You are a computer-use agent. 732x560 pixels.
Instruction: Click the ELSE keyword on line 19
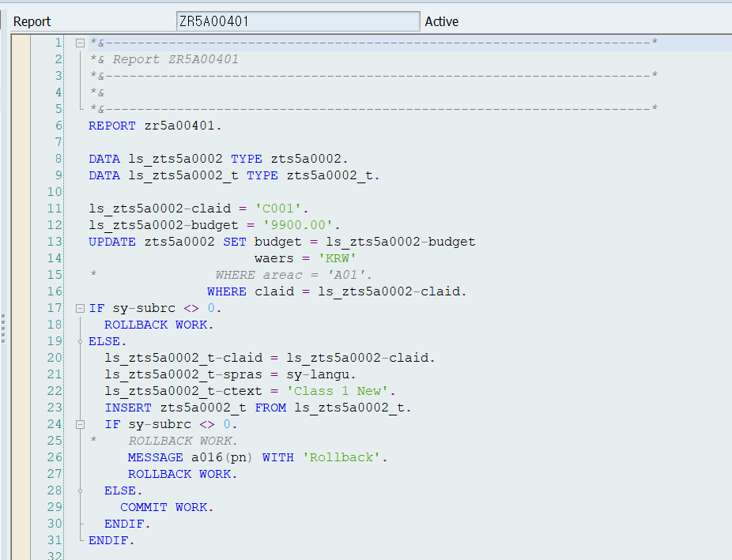[x=104, y=341]
